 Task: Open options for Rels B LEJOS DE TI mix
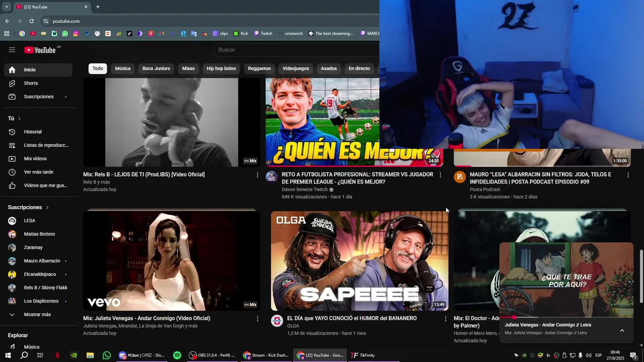point(258,175)
